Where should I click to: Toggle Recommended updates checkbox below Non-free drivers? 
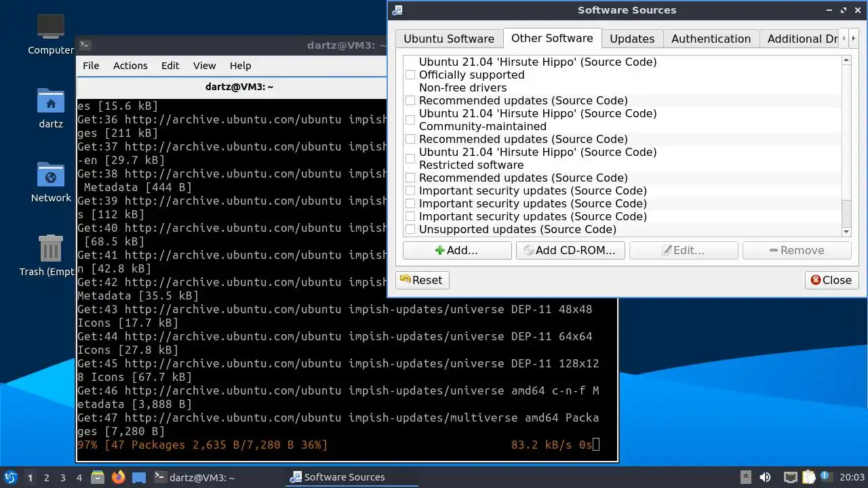410,100
